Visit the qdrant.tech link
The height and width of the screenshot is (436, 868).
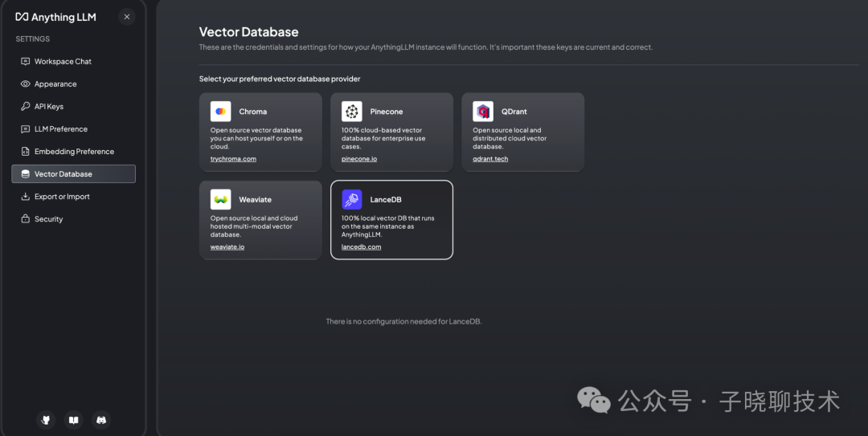[x=490, y=159]
